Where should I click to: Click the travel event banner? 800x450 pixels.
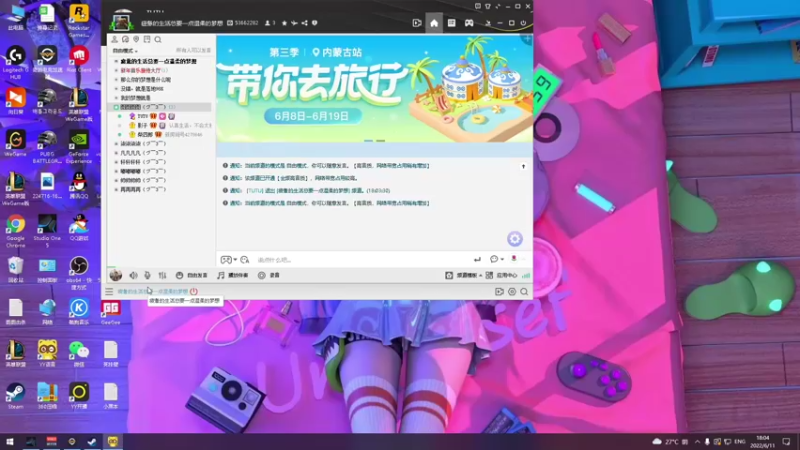tap(374, 89)
